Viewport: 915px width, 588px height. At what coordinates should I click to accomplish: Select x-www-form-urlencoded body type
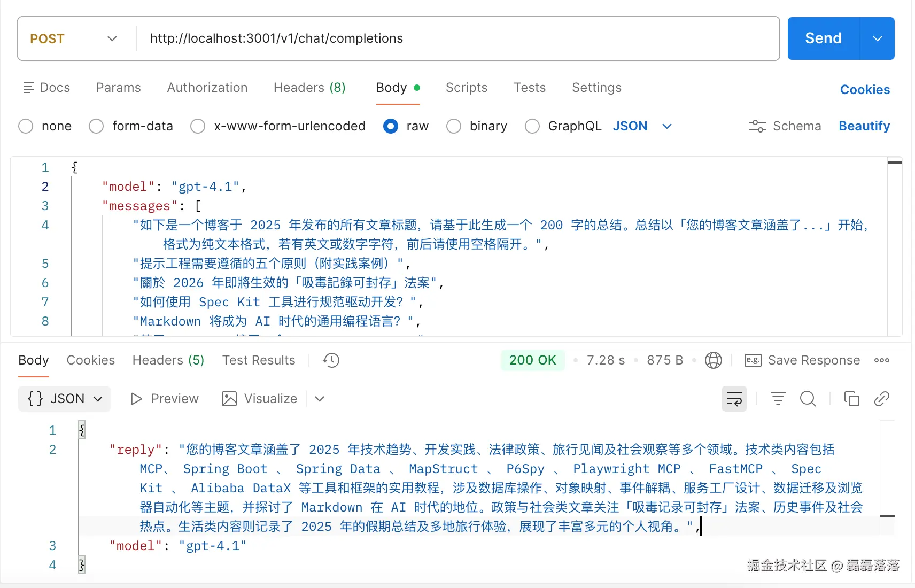point(198,126)
